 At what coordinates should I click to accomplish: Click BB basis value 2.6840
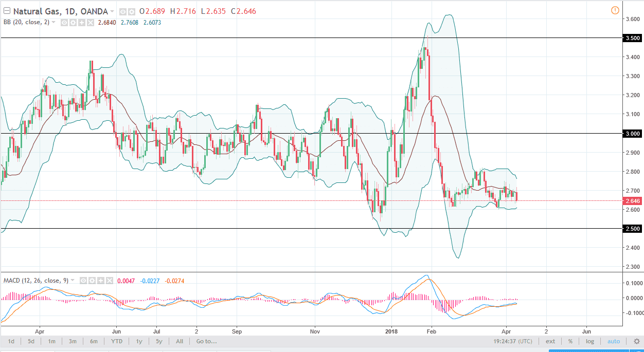click(107, 23)
